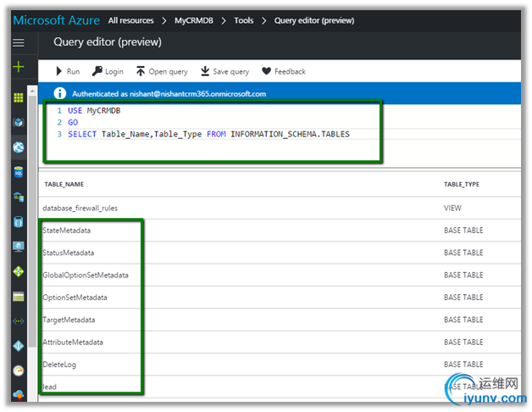Click the GO line in query editor

(x=73, y=122)
